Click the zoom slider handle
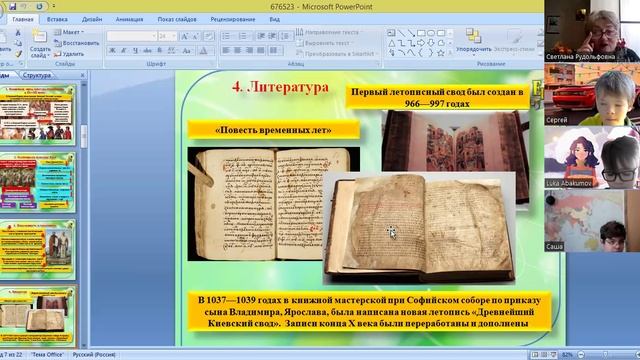 tap(605, 355)
